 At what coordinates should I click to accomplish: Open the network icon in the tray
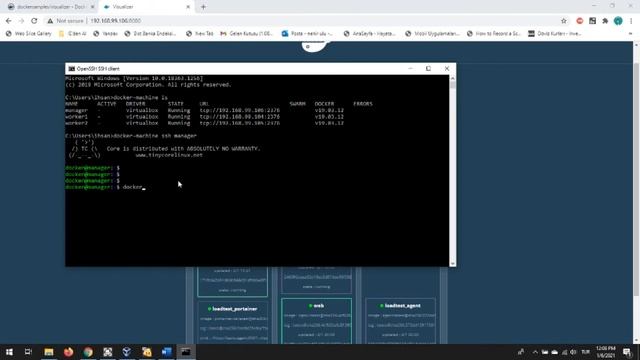564,352
